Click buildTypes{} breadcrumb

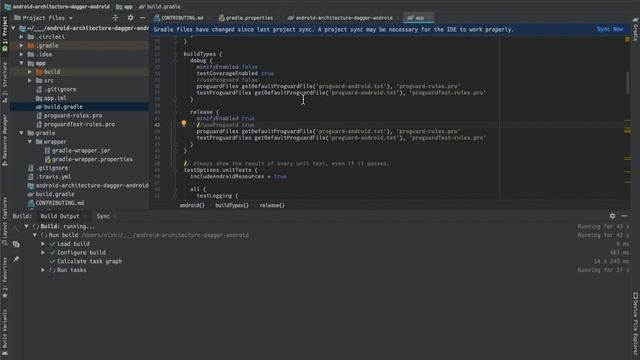tap(232, 205)
